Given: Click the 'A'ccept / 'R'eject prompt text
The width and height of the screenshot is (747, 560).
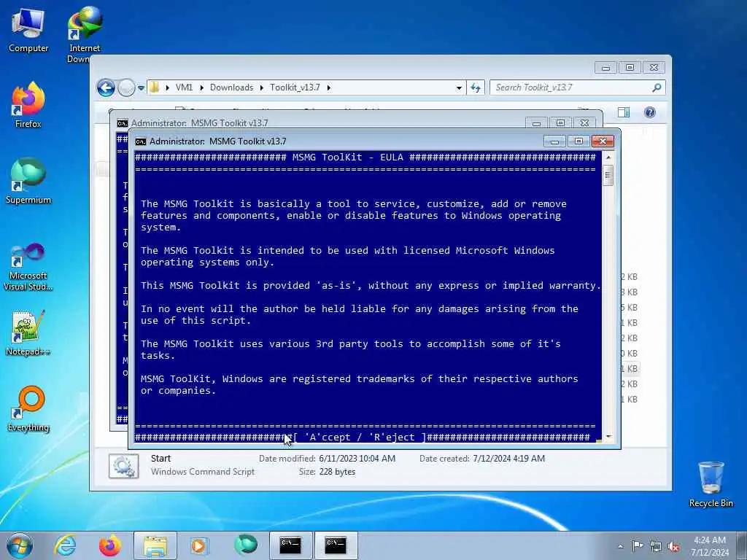Looking at the screenshot, I should (360, 437).
